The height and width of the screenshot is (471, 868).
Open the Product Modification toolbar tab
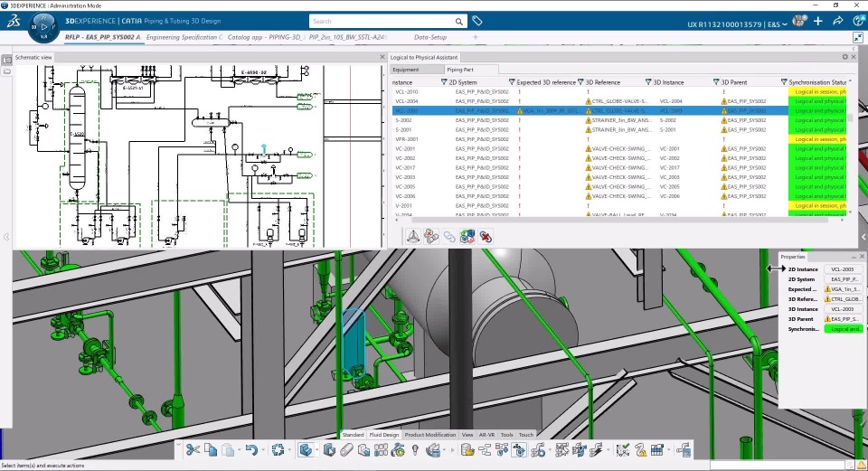click(430, 435)
